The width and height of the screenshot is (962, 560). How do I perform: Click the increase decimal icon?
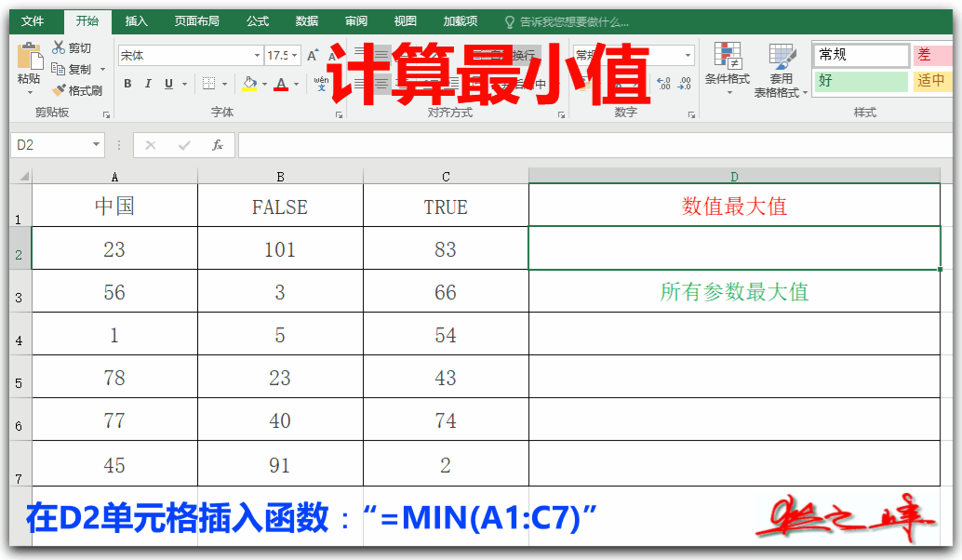[664, 84]
